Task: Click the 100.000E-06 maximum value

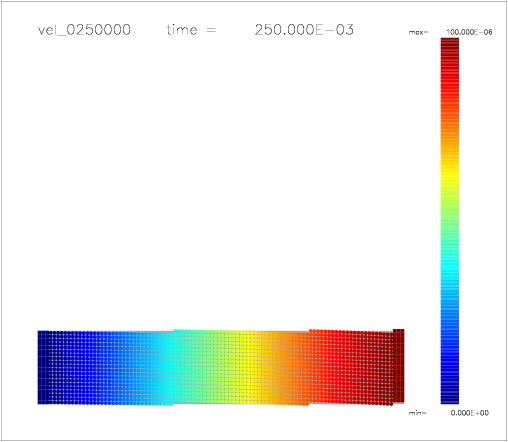Action: (469, 32)
